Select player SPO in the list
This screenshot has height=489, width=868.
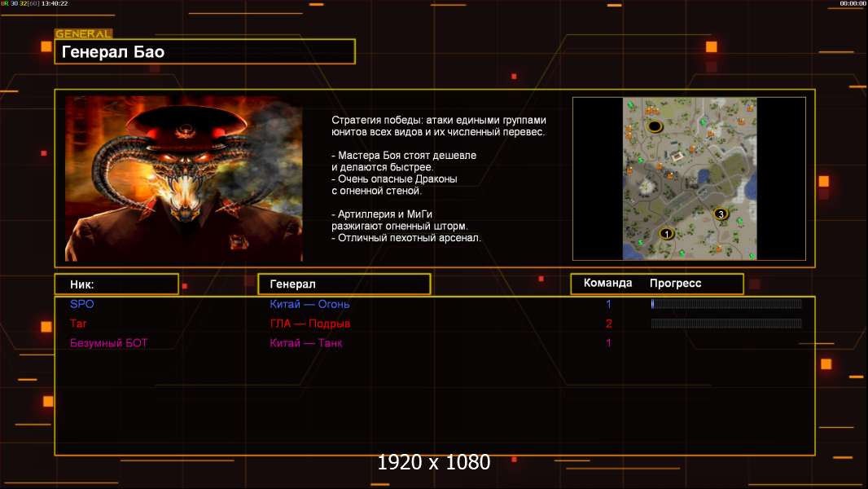coord(82,304)
